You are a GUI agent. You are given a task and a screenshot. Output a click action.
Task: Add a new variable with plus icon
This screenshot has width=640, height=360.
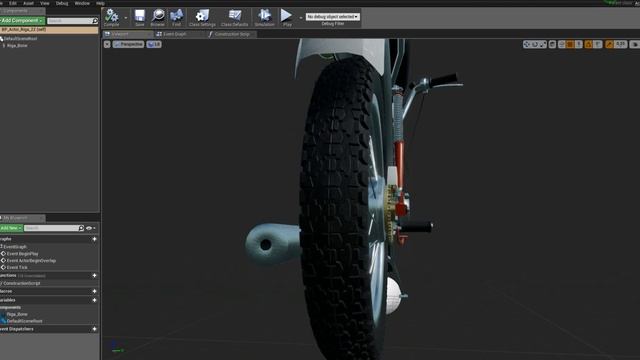tap(94, 300)
